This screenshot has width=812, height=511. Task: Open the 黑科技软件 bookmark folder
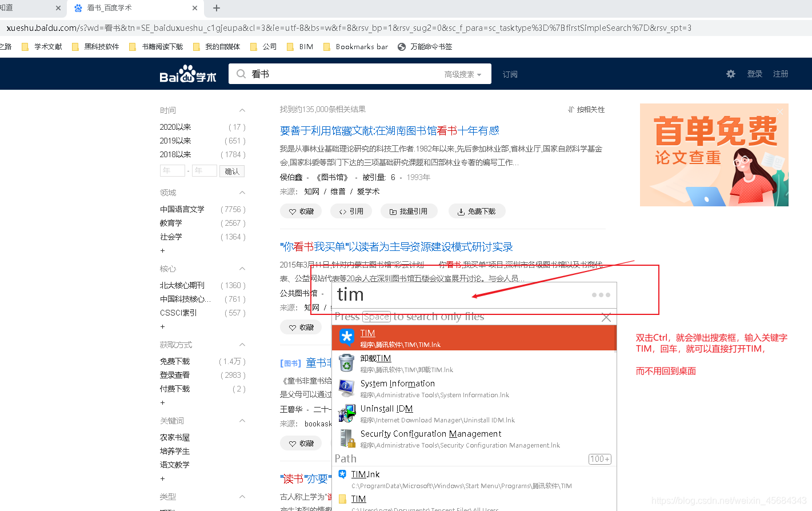95,47
